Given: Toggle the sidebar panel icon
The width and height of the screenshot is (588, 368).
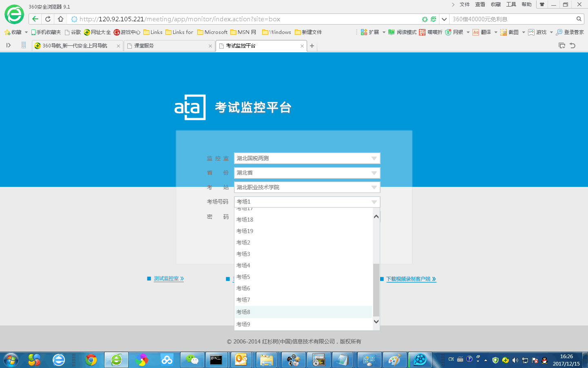Looking at the screenshot, I should point(8,45).
